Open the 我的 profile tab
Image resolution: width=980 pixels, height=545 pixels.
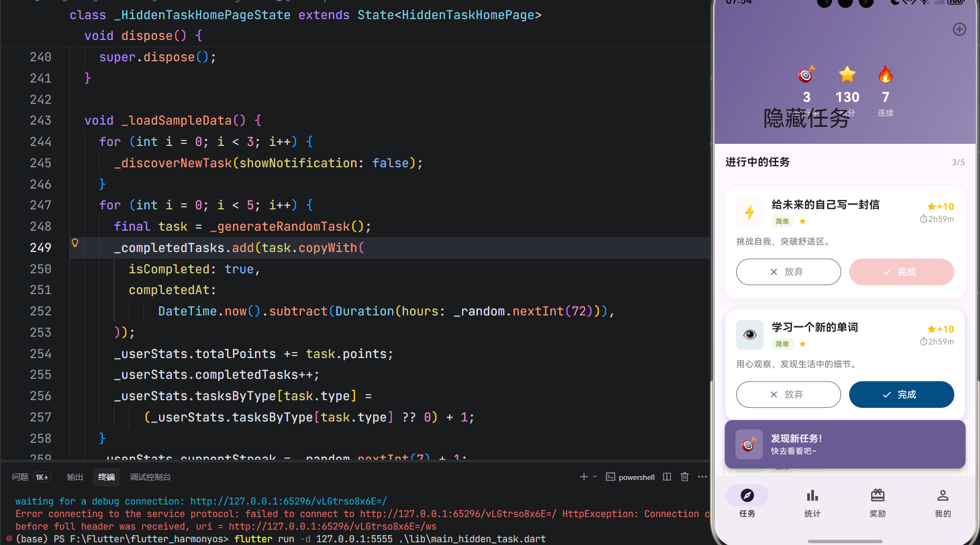point(943,502)
